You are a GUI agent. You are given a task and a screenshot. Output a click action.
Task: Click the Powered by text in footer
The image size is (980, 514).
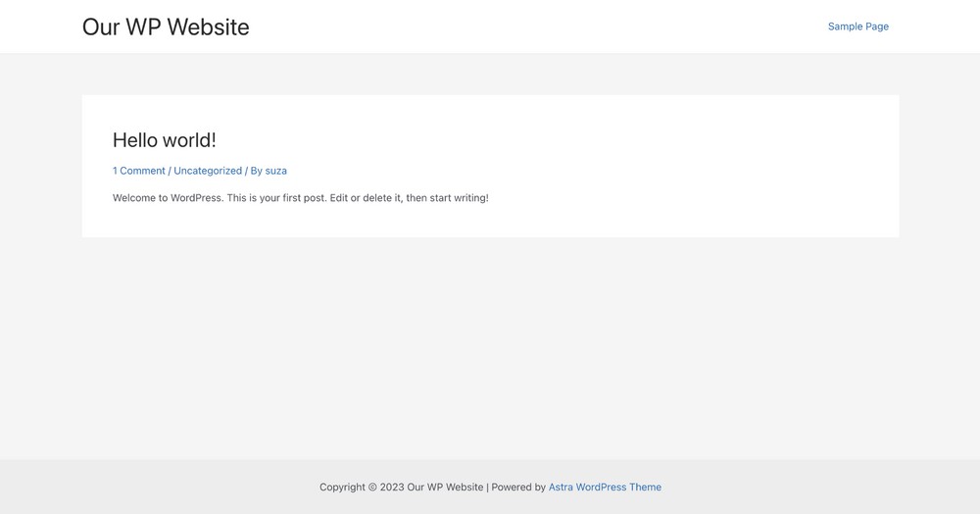click(x=518, y=488)
